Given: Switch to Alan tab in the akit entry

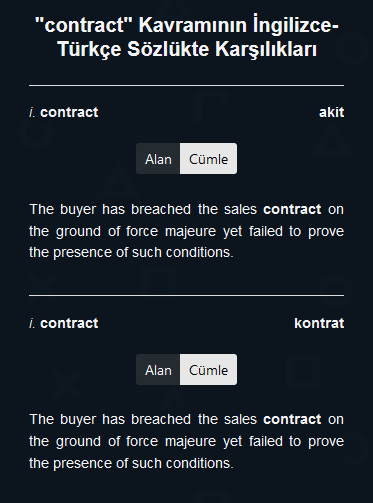Looking at the screenshot, I should tap(158, 159).
